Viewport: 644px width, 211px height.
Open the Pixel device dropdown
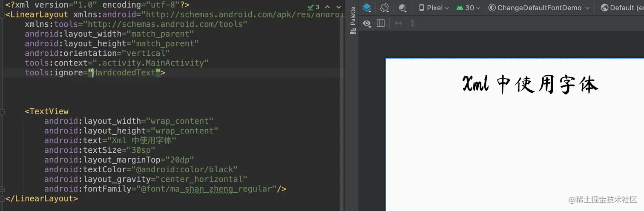[434, 8]
